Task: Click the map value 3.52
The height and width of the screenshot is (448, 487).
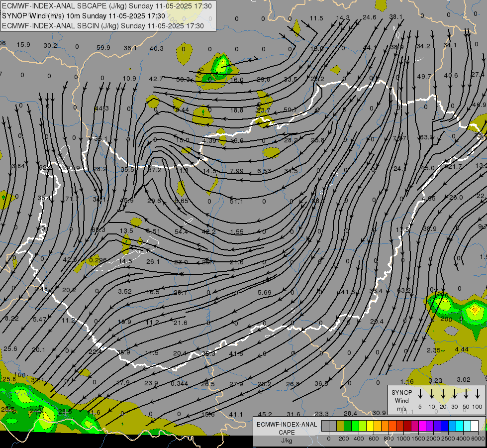Action: tap(125, 292)
